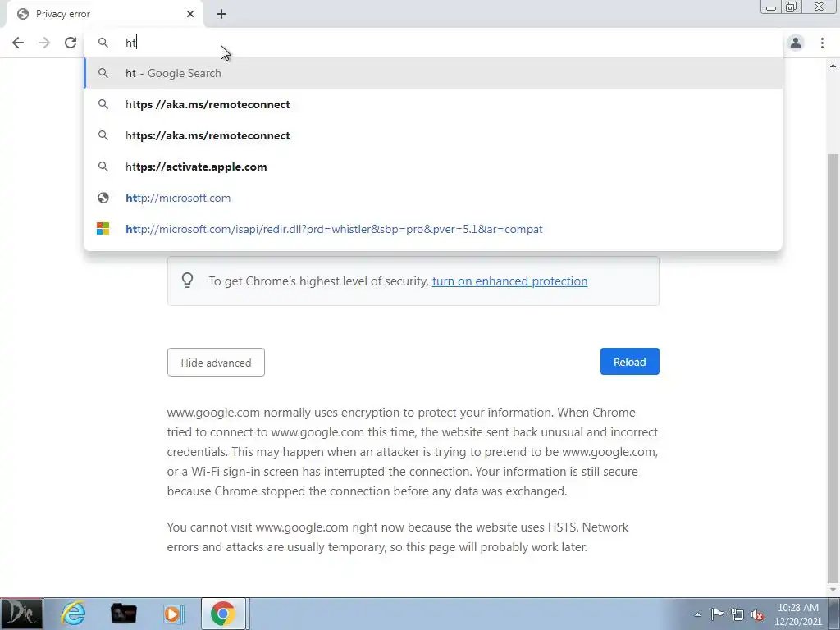The width and height of the screenshot is (840, 630).
Task: Launch Internet Explorer from the taskbar
Action: pos(73,614)
